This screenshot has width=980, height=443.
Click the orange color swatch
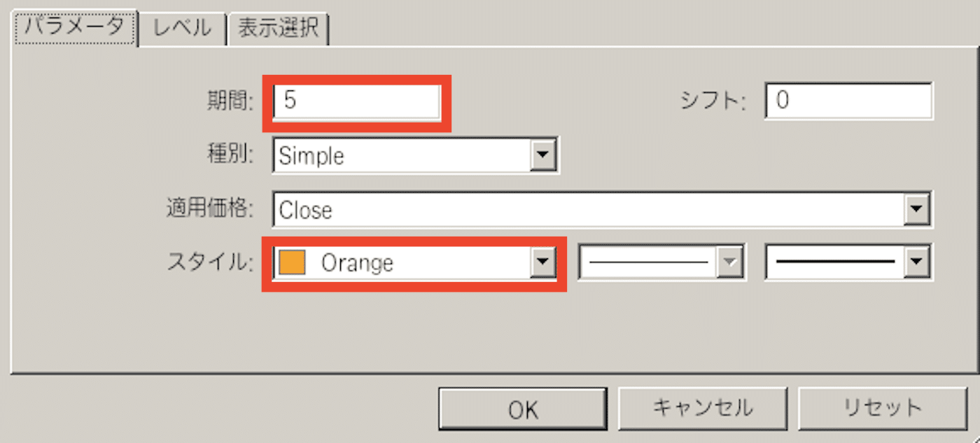click(292, 263)
